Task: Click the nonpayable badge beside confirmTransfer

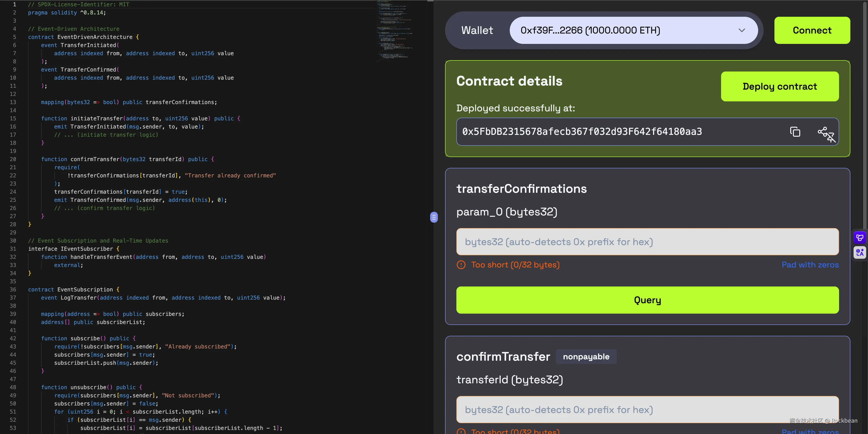Action: (x=586, y=356)
